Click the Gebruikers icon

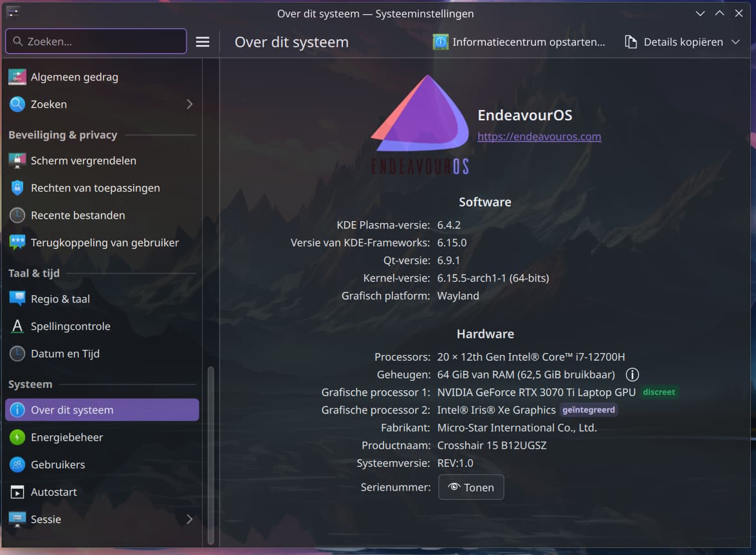[x=17, y=464]
